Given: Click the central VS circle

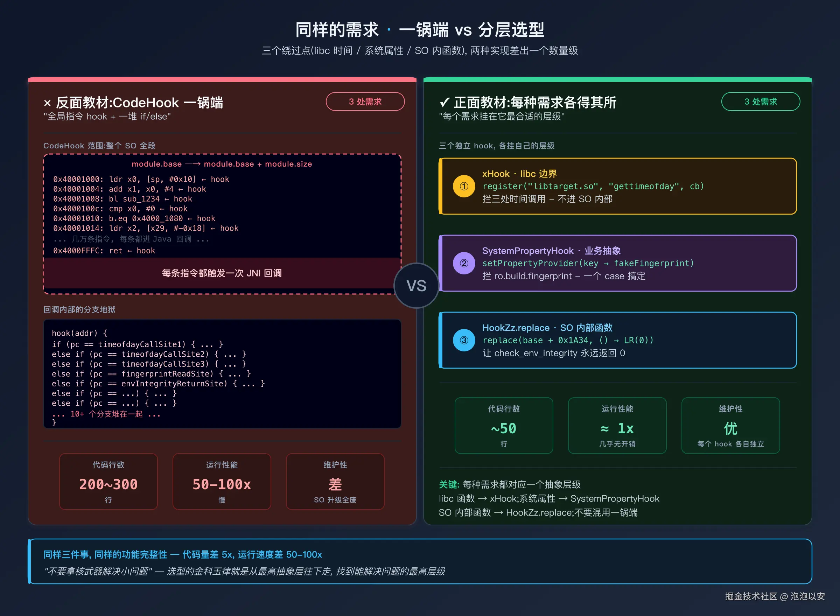Looking at the screenshot, I should click(x=416, y=286).
